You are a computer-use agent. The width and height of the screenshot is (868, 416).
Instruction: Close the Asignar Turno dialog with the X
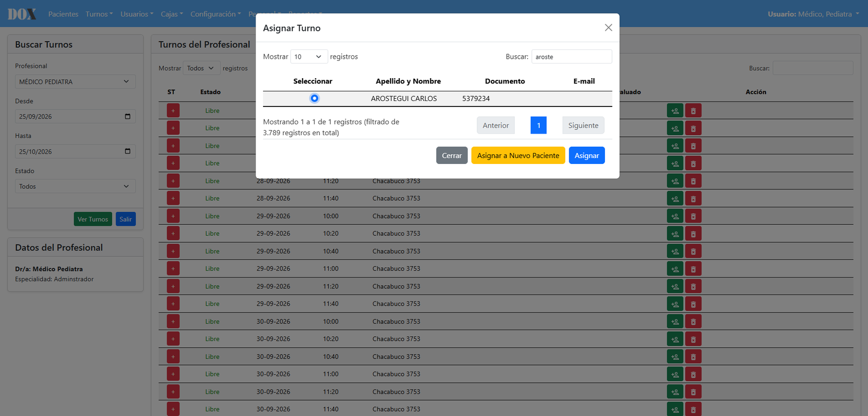tap(609, 28)
